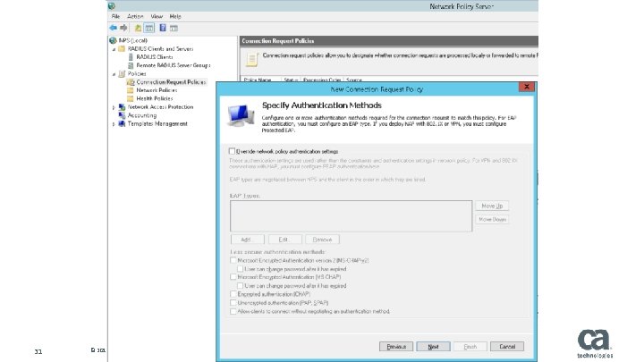Click the NPS (Local) globe icon
This screenshot has width=644, height=362.
pyautogui.click(x=113, y=40)
